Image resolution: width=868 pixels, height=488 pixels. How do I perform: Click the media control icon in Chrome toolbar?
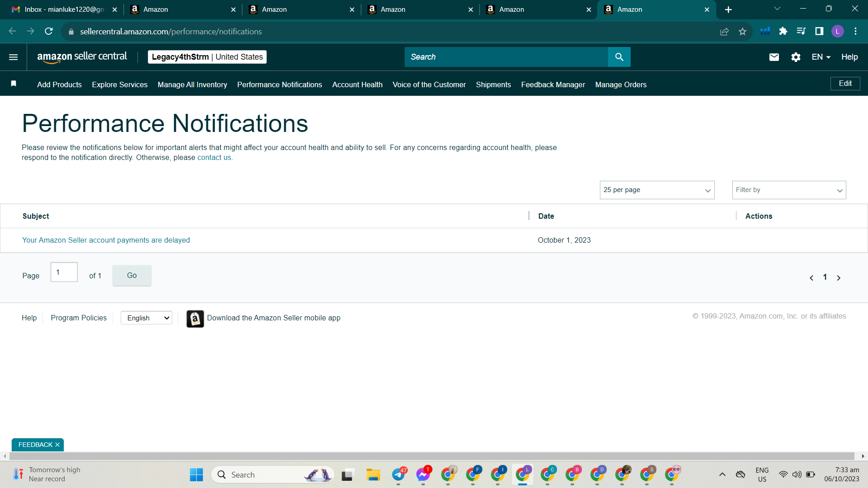tap(801, 31)
